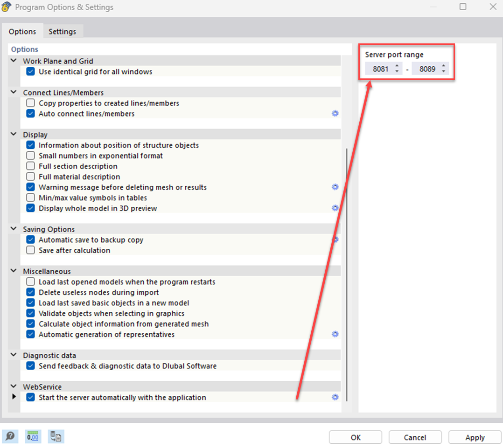The height and width of the screenshot is (448, 503).
Task: Uncheck Use identical grid for all windows
Action: click(x=30, y=72)
